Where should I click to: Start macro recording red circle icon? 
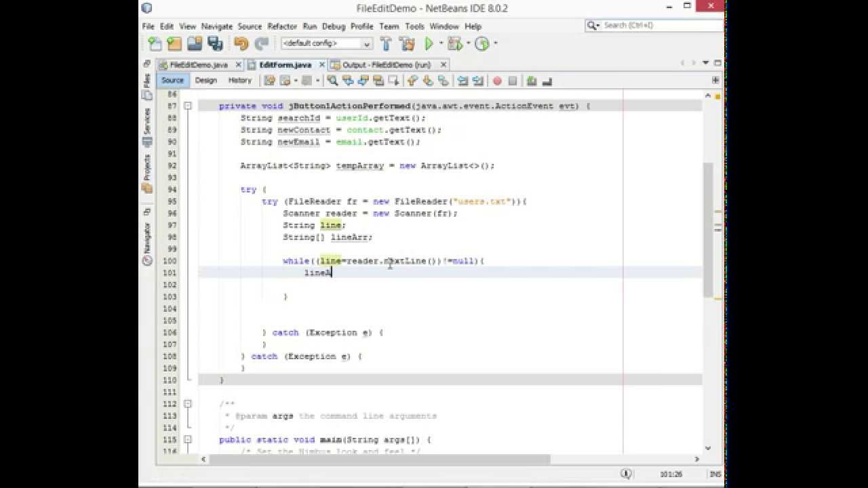(497, 81)
